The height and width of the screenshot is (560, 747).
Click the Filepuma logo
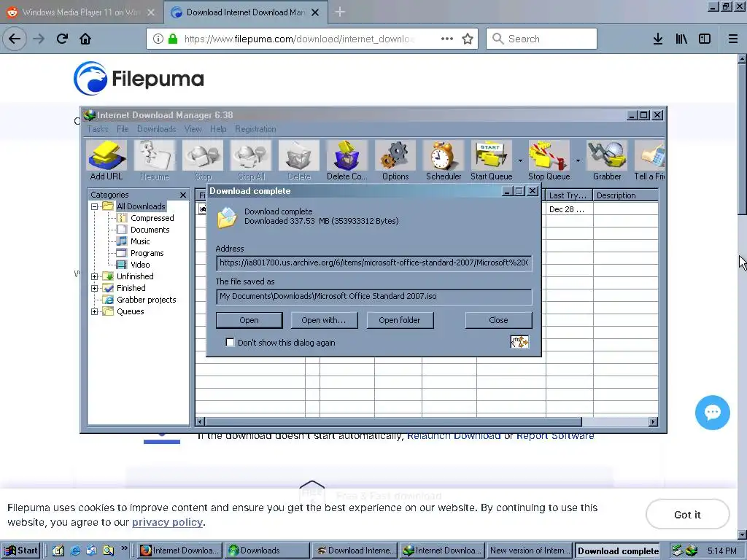(139, 79)
